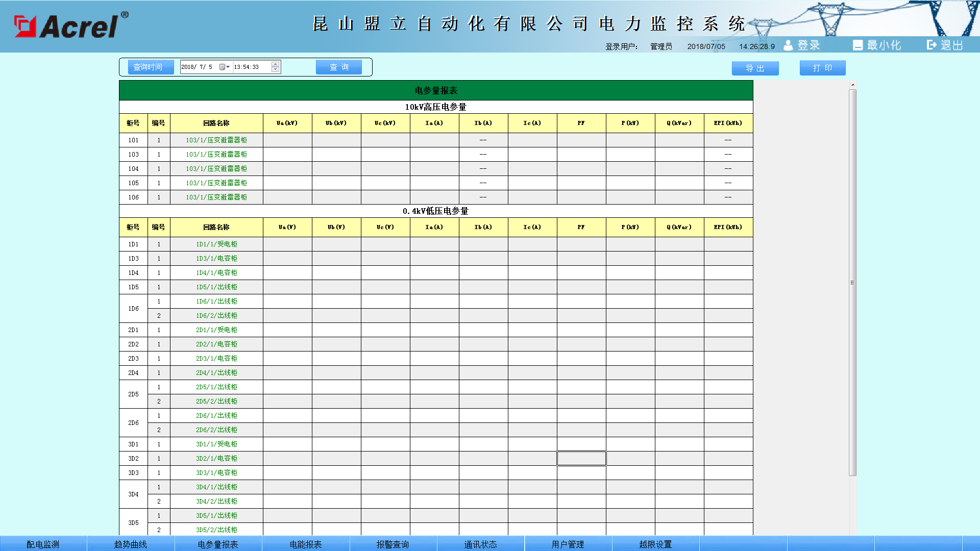Screen dimensions: 980x551
Task: Select the 3D4/2/出线柜 circuit name
Action: coord(216,501)
